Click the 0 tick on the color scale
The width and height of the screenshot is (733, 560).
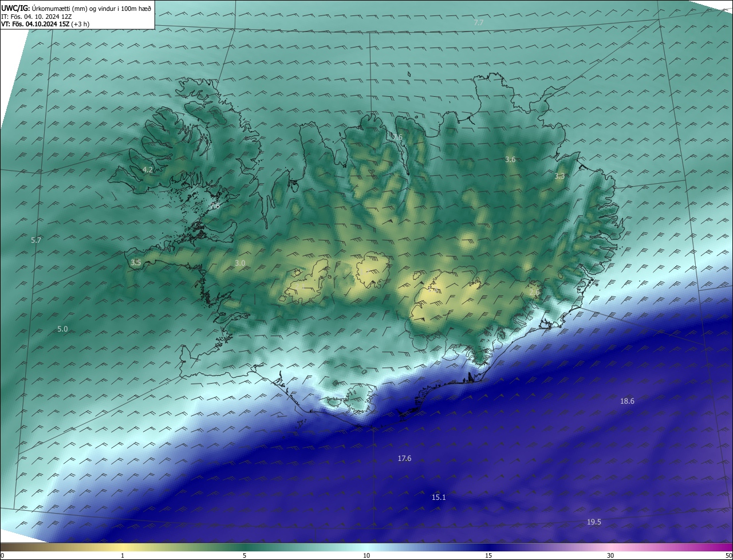tap(2, 555)
